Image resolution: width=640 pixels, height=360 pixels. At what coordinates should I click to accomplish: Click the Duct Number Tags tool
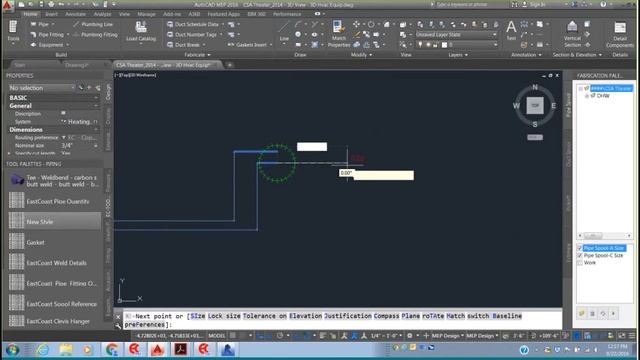[x=192, y=35]
